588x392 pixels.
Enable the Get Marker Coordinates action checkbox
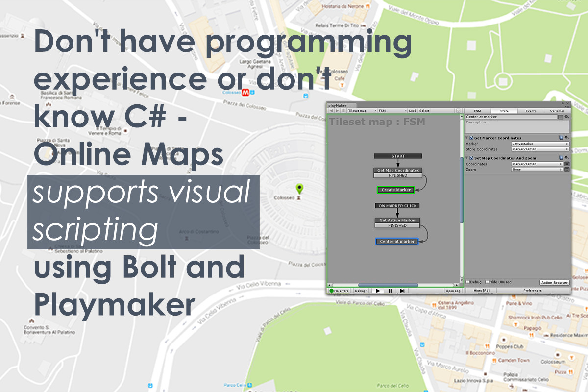point(471,138)
